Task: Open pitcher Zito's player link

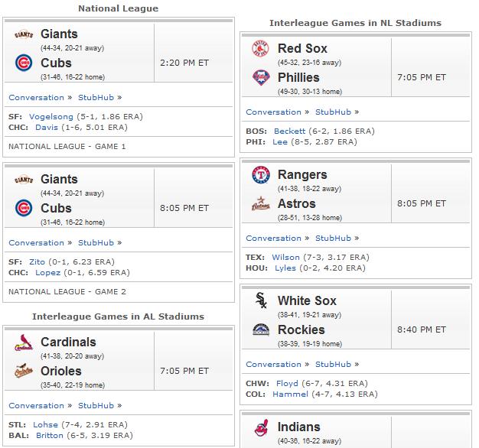Action: (37, 262)
